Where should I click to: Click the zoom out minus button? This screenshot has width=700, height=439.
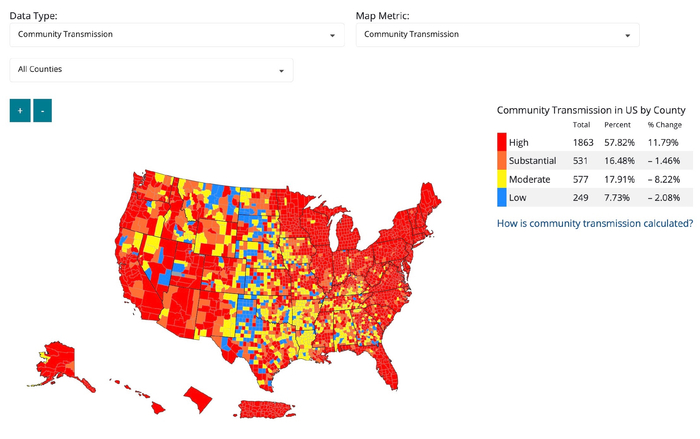pyautogui.click(x=42, y=110)
